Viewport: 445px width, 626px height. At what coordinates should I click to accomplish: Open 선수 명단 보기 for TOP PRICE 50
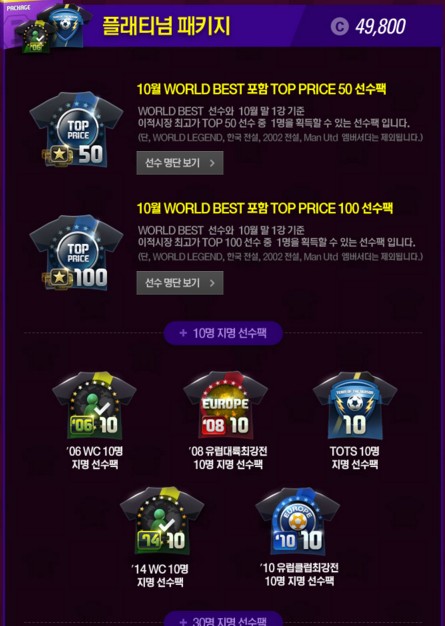[x=180, y=163]
